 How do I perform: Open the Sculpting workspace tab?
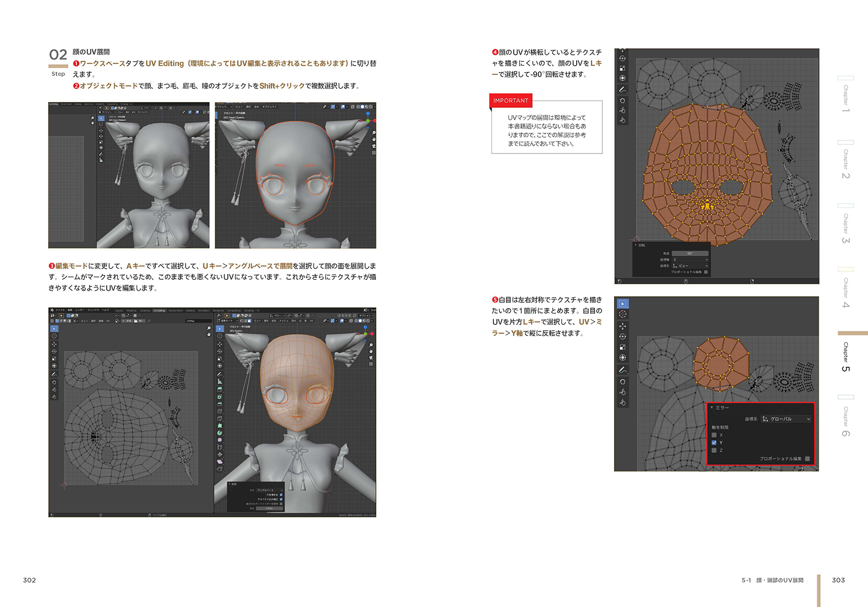point(145,310)
